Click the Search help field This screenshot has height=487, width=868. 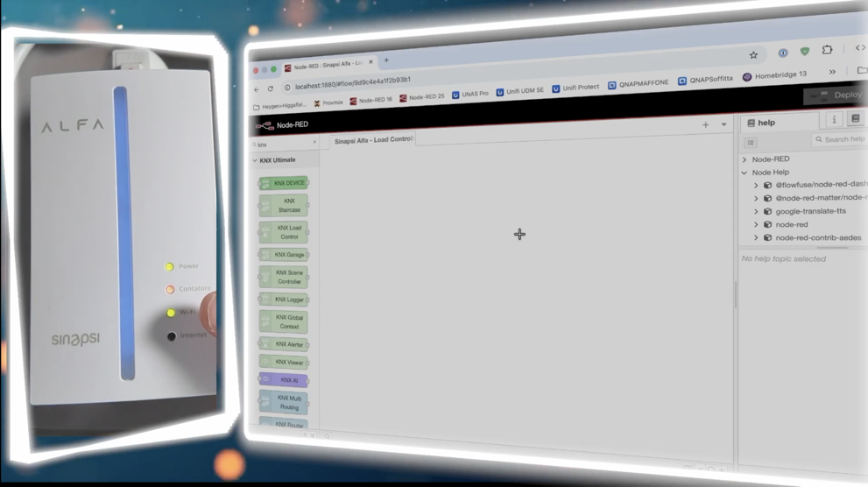point(840,139)
